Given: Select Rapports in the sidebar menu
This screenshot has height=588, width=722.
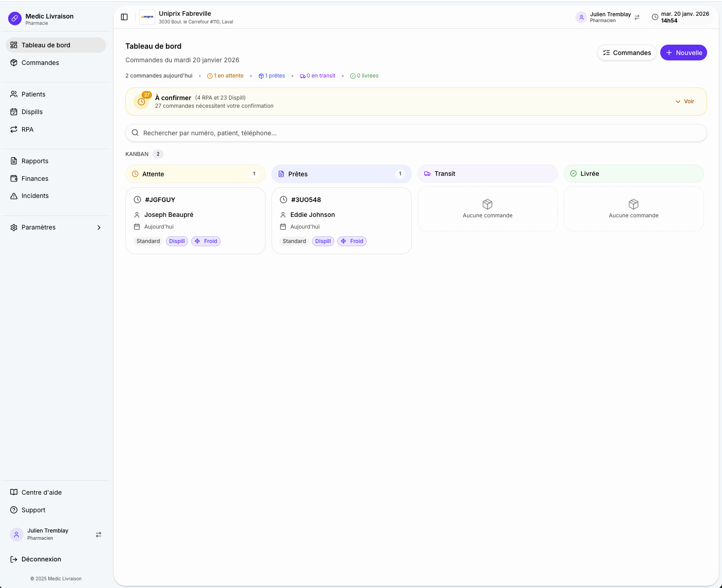Looking at the screenshot, I should point(35,161).
